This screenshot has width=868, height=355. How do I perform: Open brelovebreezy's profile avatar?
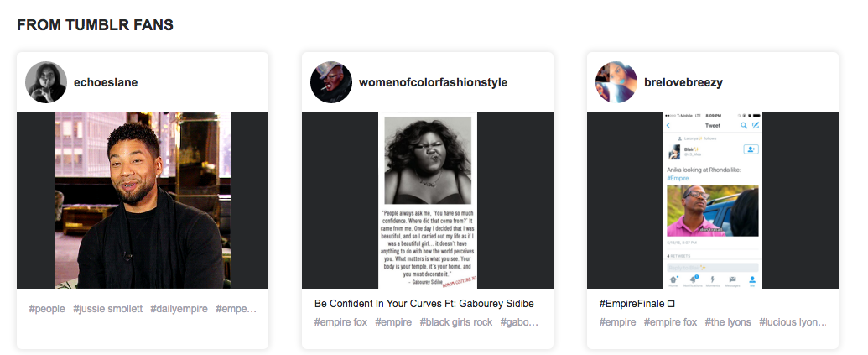click(616, 82)
